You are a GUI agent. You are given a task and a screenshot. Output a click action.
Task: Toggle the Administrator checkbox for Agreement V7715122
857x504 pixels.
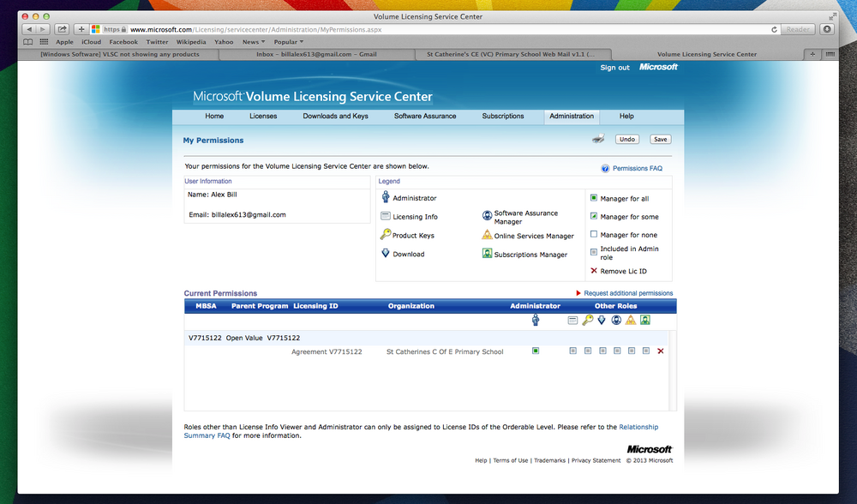[536, 351]
